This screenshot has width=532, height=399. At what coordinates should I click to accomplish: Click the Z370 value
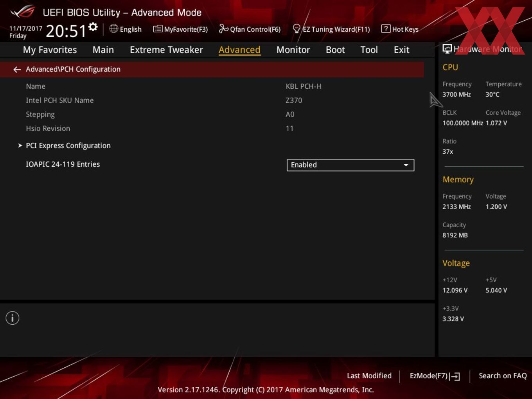pyautogui.click(x=294, y=101)
